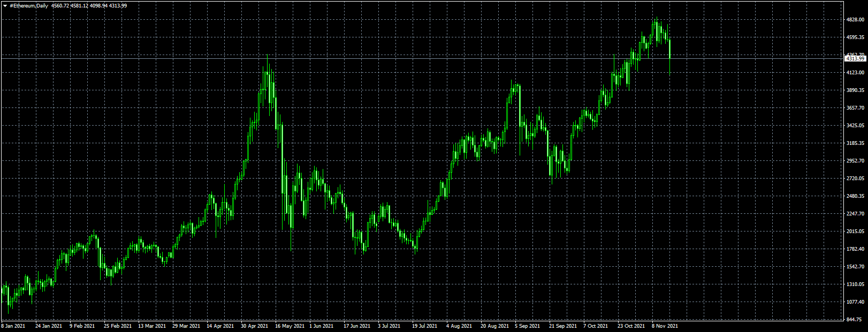Click the 844.75 price scale label

856,320
